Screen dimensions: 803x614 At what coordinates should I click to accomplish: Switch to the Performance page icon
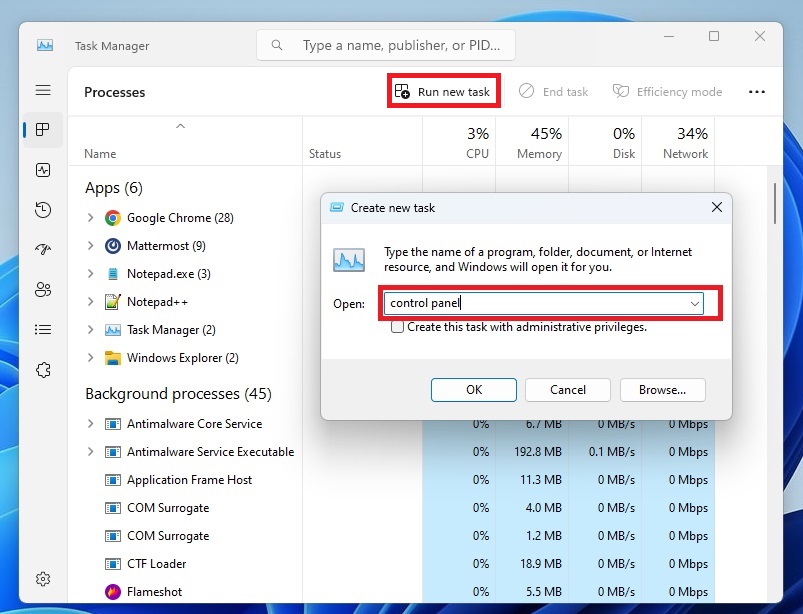pos(43,170)
